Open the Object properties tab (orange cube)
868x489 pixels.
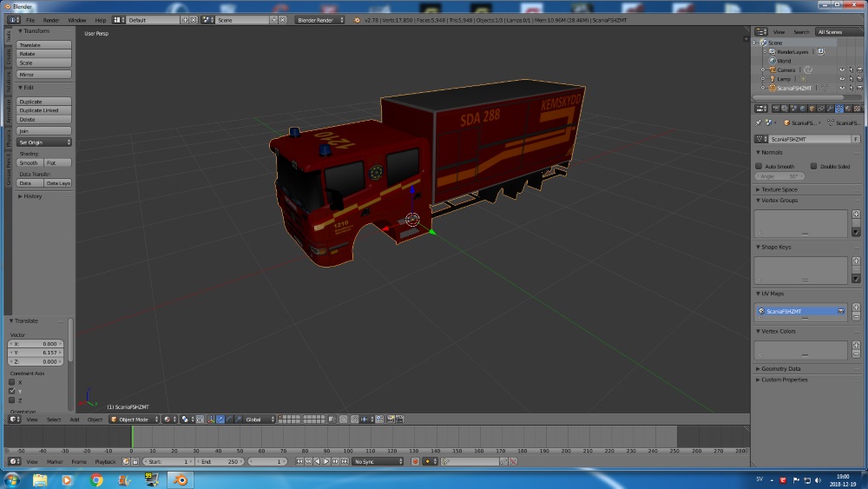tap(812, 109)
